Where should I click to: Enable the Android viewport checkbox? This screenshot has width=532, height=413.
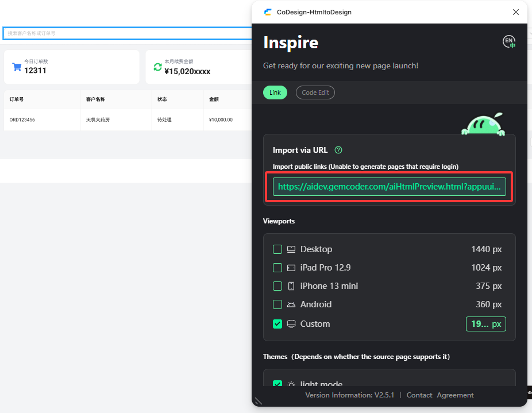pyautogui.click(x=277, y=304)
